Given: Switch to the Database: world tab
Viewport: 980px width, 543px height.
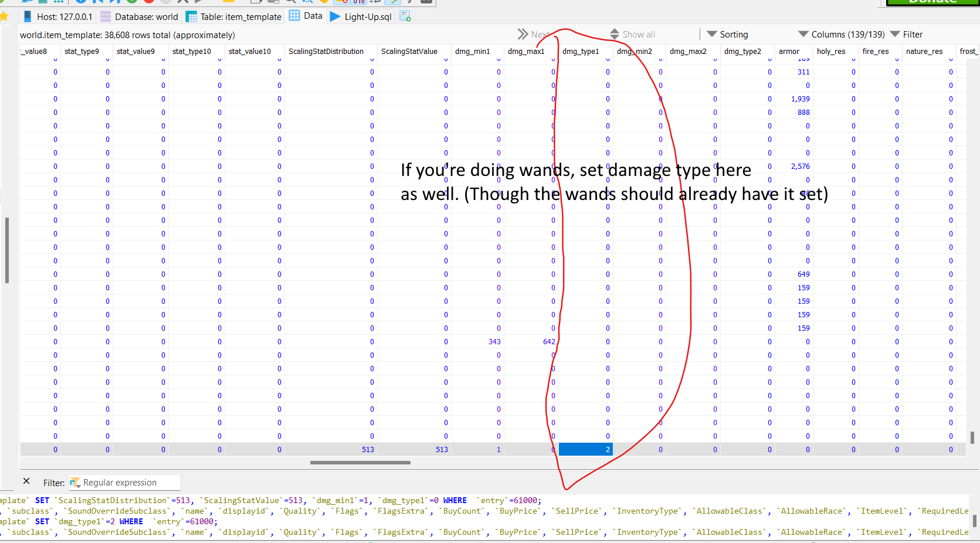Looking at the screenshot, I should click(139, 16).
